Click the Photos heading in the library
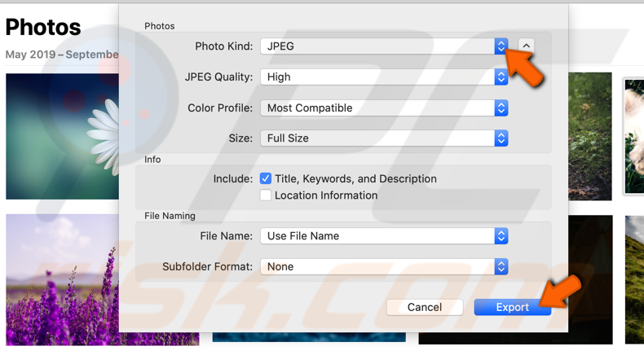This screenshot has height=355, width=644. (43, 28)
